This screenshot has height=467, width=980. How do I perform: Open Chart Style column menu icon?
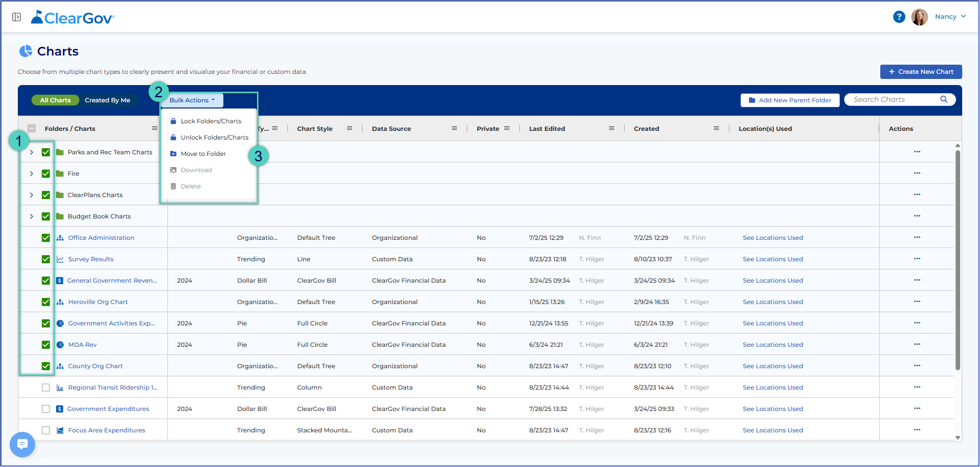350,128
